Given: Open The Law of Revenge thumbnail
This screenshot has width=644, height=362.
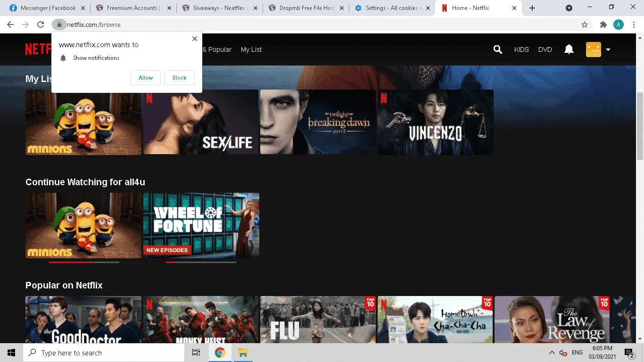Looking at the screenshot, I should (x=552, y=320).
